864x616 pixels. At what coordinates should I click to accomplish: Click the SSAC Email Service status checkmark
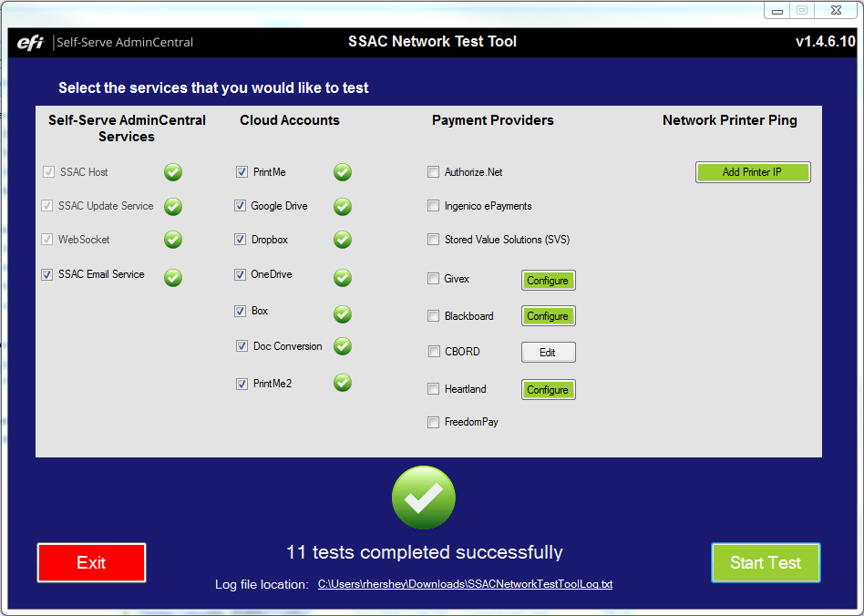click(173, 278)
